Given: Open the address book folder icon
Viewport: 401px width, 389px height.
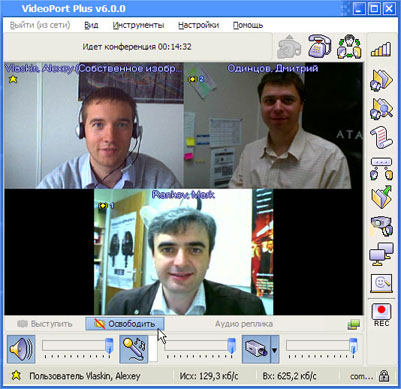Looking at the screenshot, I should (381, 80).
